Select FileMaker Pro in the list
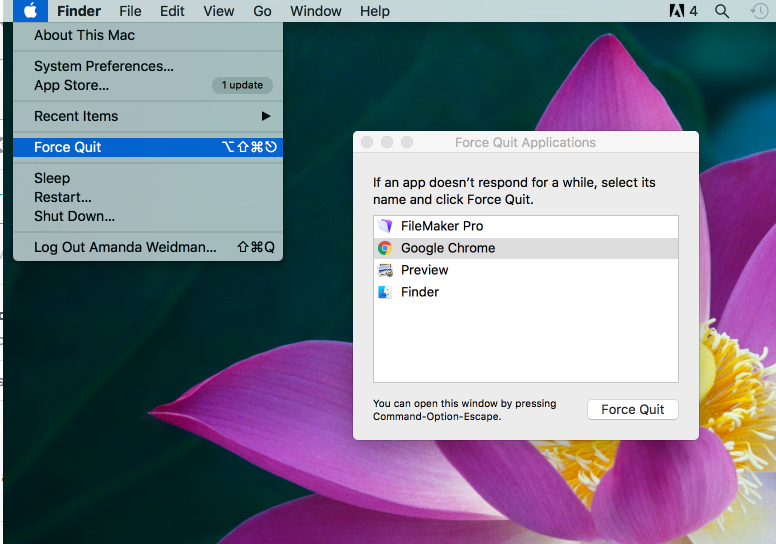776x544 pixels. click(x=526, y=226)
